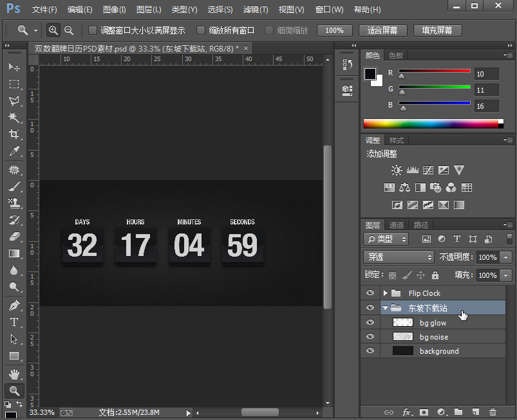The height and width of the screenshot is (420, 517).
Task: Select the Eyedropper tool
Action: click(14, 152)
